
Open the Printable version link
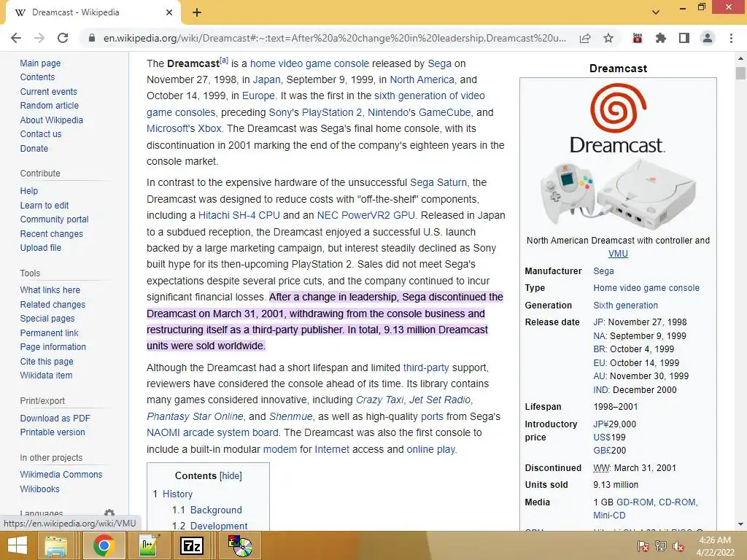point(53,432)
